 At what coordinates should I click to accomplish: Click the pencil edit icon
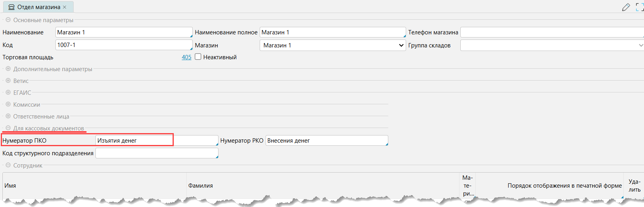point(626,7)
